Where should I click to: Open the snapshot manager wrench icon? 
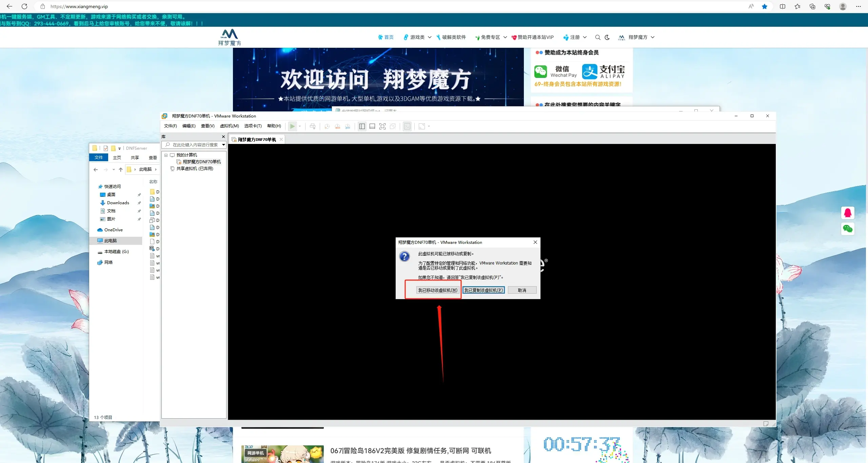348,126
